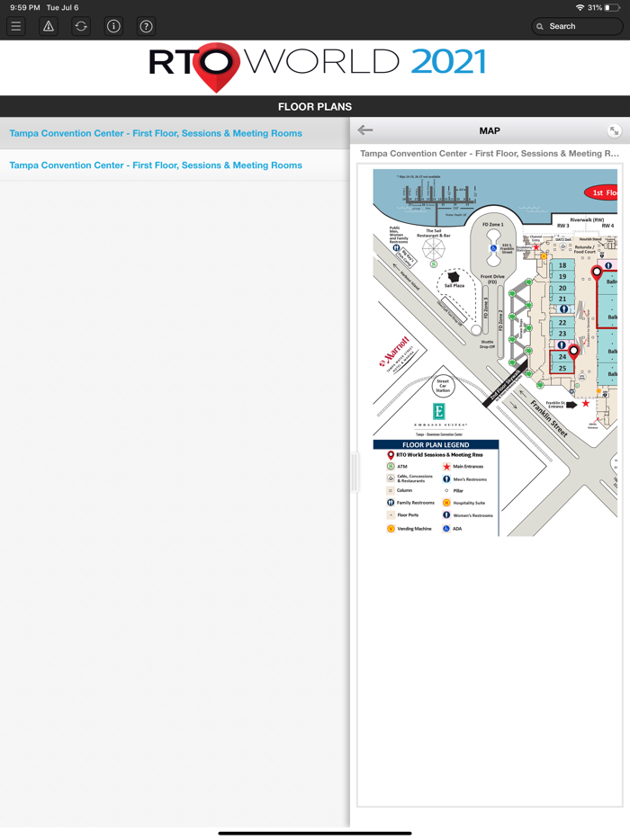Tap the battery status indicator
Viewport: 630px width, 840px height.
click(612, 7)
